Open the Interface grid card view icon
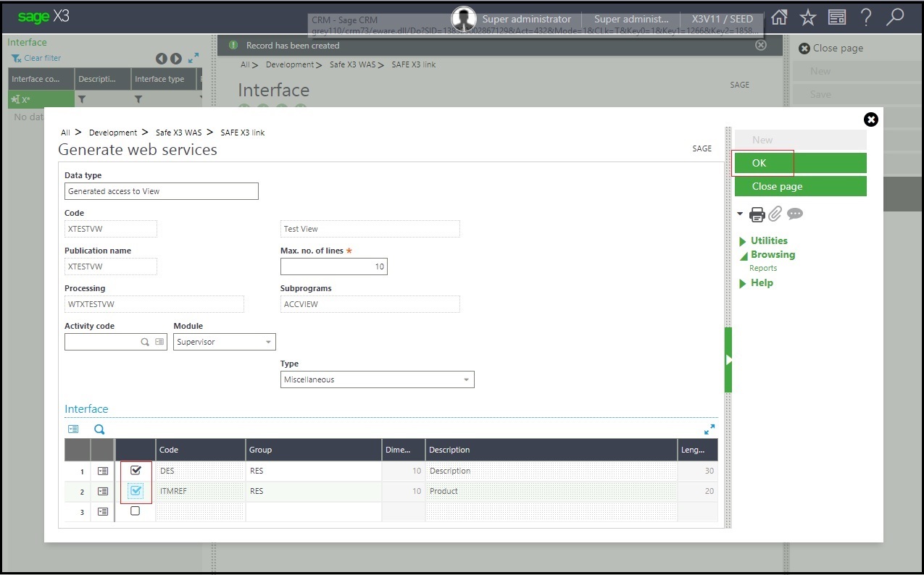Image resolution: width=924 pixels, height=575 pixels. pyautogui.click(x=73, y=429)
